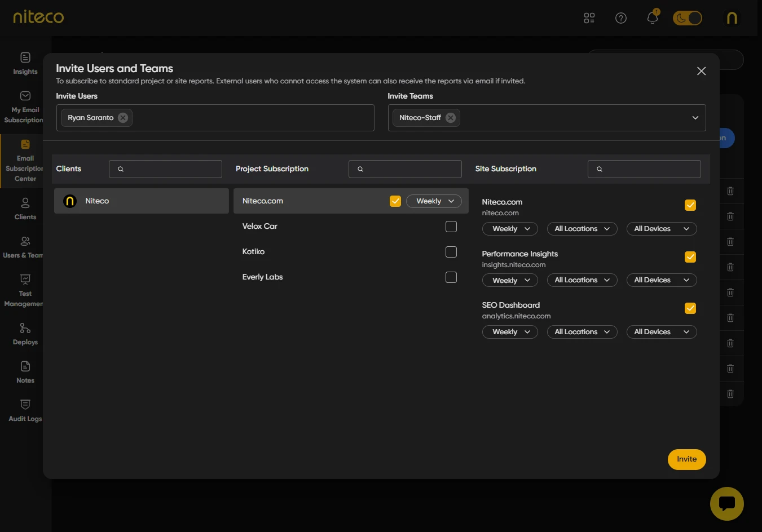Uncheck the Niteco.com project checkbox
The image size is (762, 532).
click(395, 201)
